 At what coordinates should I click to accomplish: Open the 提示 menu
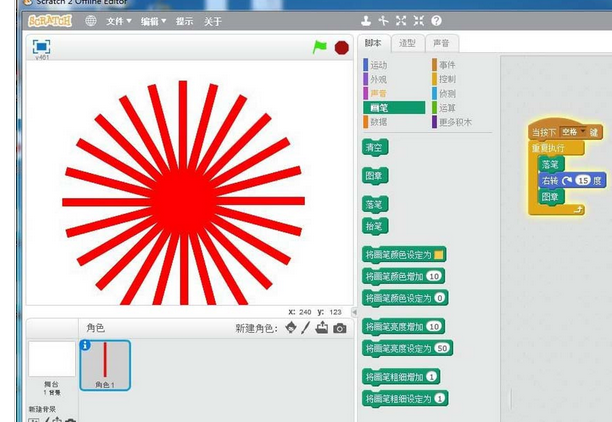coord(184,21)
